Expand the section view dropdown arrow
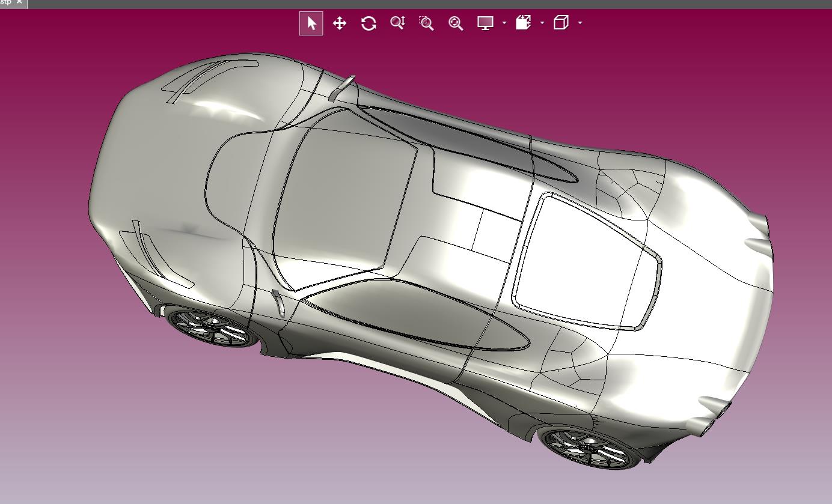Viewport: 832px width, 504px height. click(542, 23)
